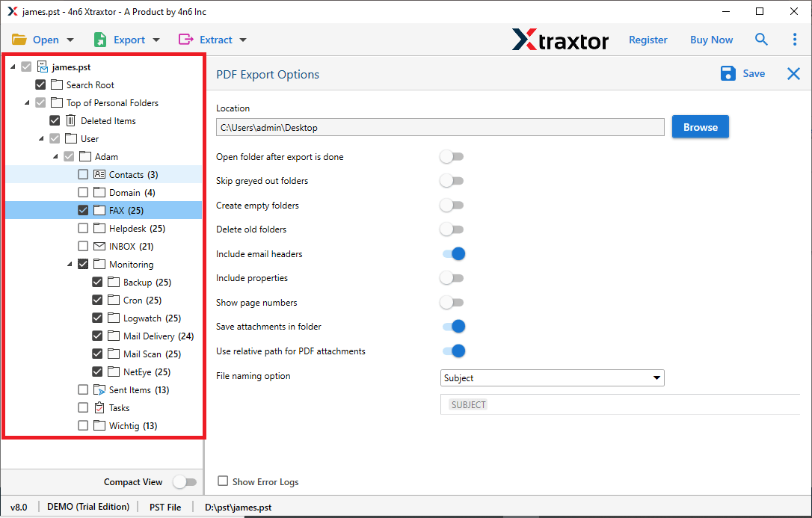Click the Save floppy disk icon

click(x=728, y=73)
